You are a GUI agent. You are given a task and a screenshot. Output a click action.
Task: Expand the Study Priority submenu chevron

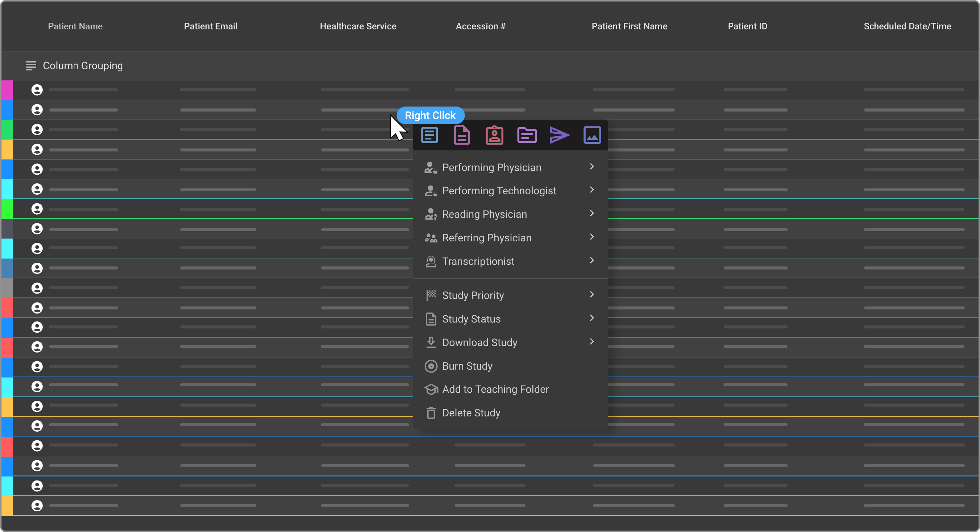click(x=591, y=294)
